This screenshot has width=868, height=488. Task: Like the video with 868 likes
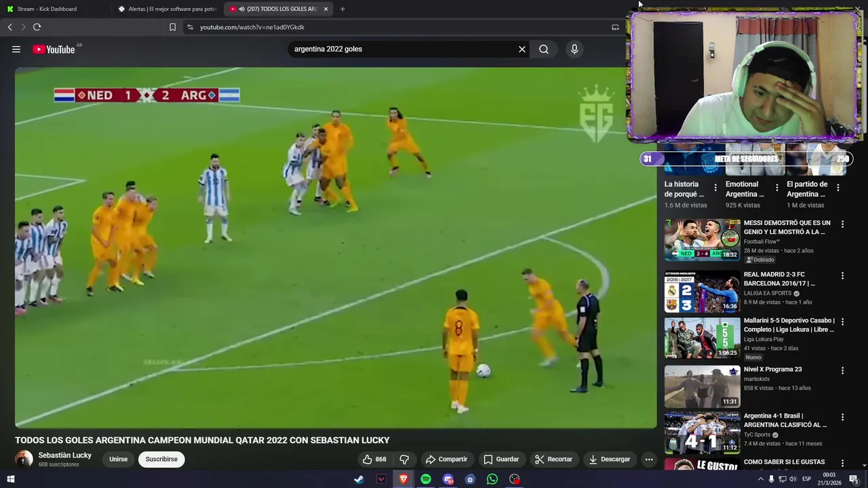click(x=374, y=459)
